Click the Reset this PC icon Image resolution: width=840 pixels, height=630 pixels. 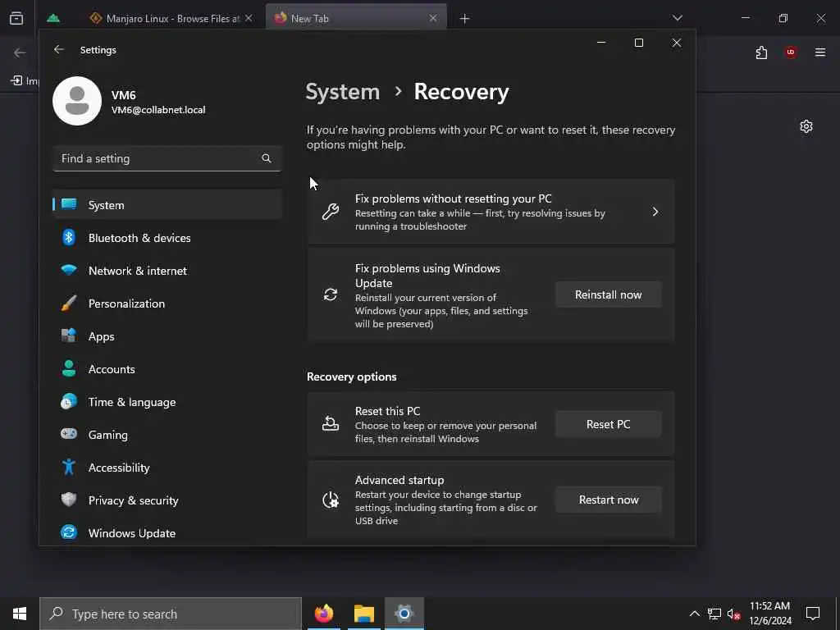(x=331, y=424)
